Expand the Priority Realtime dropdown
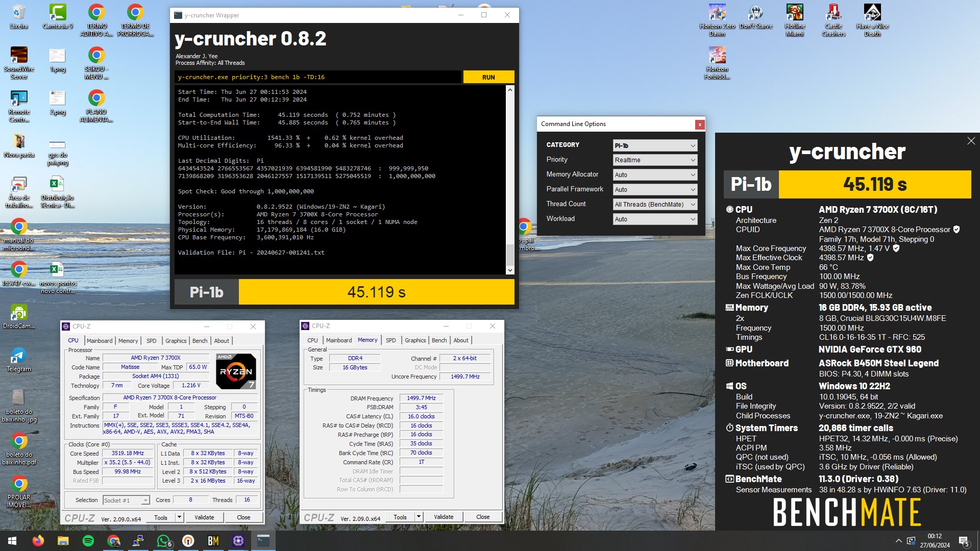Screen dimensions: 980x551 [655, 160]
